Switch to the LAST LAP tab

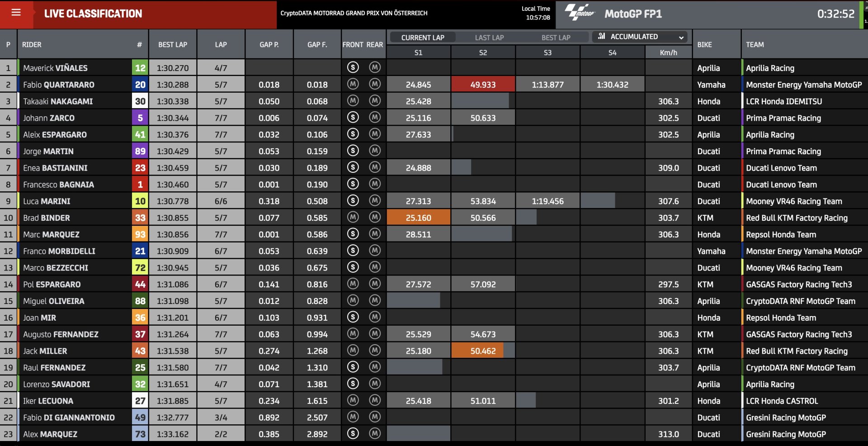click(x=489, y=38)
